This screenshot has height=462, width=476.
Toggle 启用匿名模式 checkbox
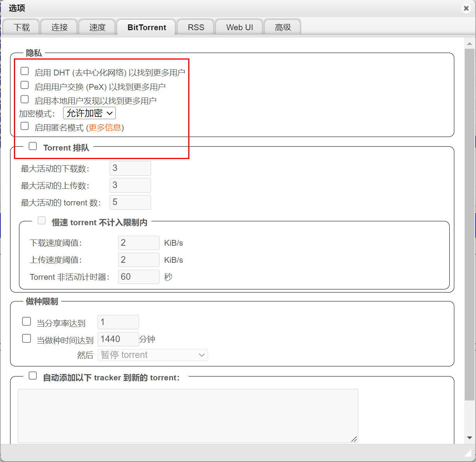coord(25,126)
